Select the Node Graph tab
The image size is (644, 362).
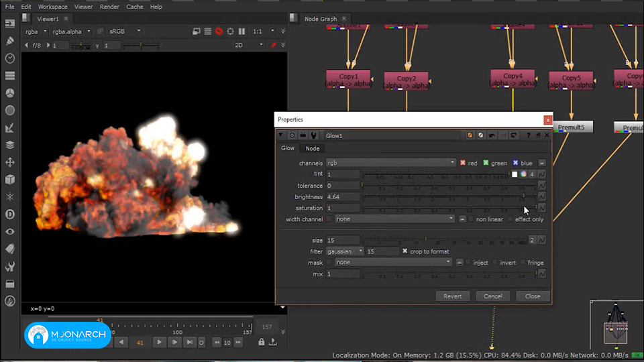coord(321,19)
